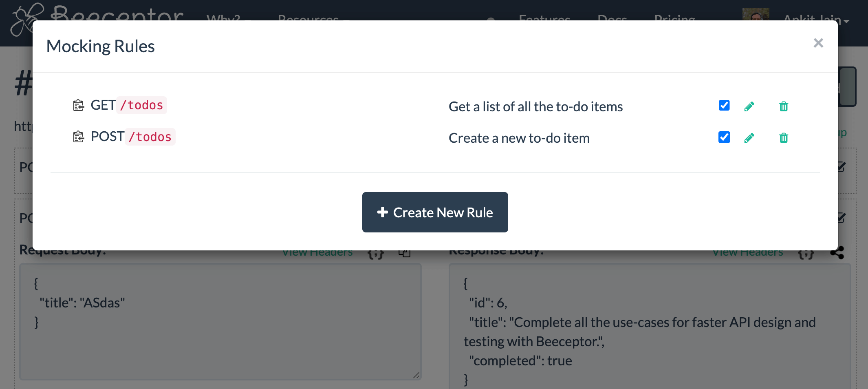
Task: Share the Response Body via share icon
Action: point(837,252)
